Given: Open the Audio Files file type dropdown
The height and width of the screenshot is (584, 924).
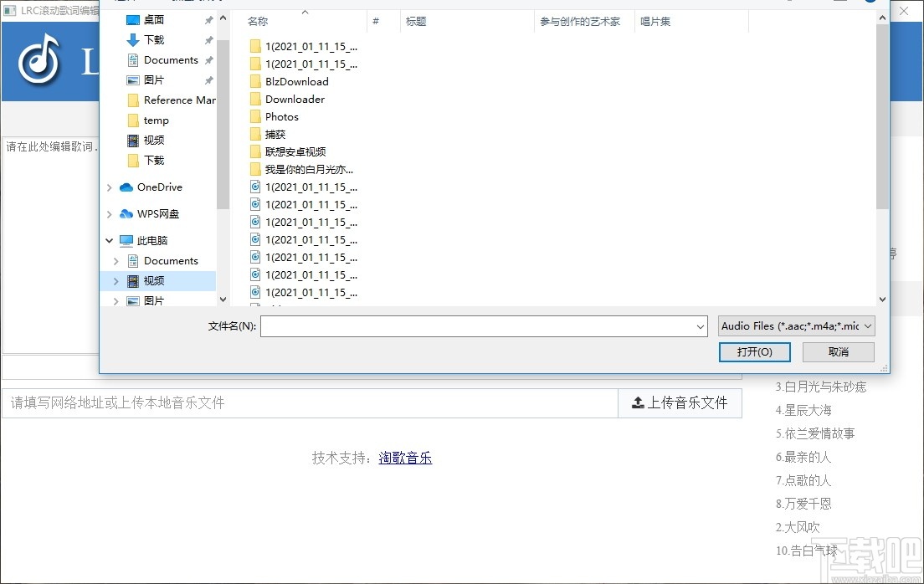Looking at the screenshot, I should pos(867,325).
